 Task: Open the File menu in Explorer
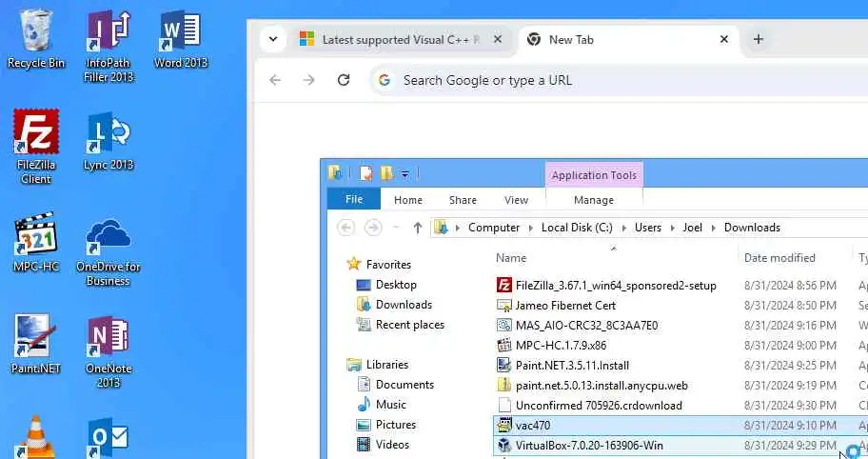[x=354, y=199]
